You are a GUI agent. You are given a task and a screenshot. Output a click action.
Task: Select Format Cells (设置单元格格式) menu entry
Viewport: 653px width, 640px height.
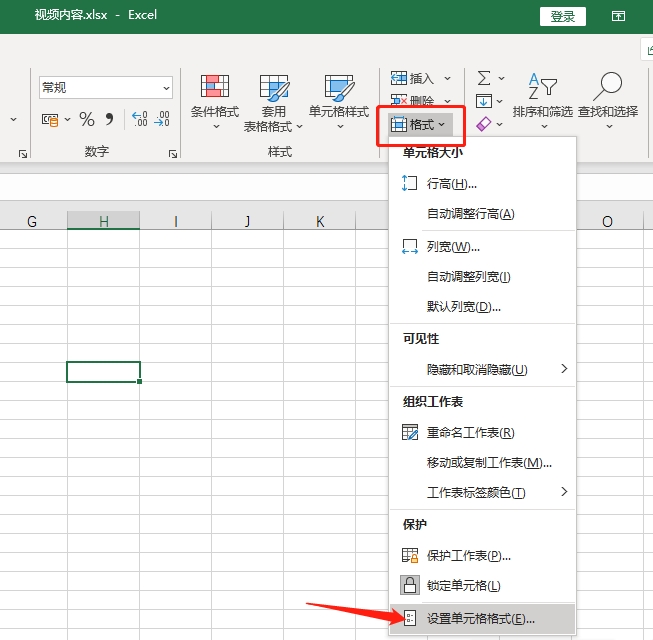coord(481,619)
